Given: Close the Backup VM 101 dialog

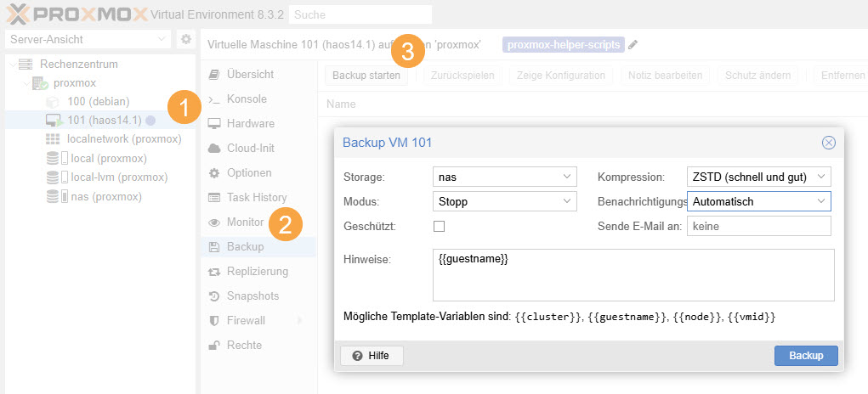Looking at the screenshot, I should [x=828, y=143].
